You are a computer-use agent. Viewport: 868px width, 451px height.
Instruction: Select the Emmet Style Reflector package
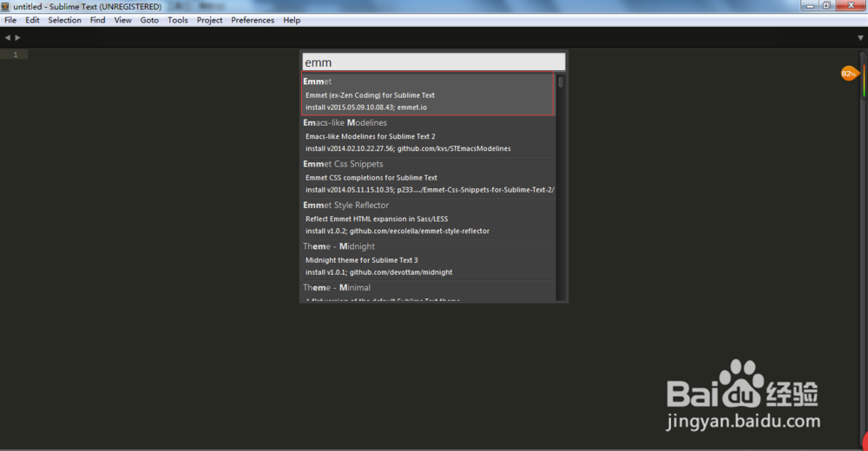coord(428,218)
